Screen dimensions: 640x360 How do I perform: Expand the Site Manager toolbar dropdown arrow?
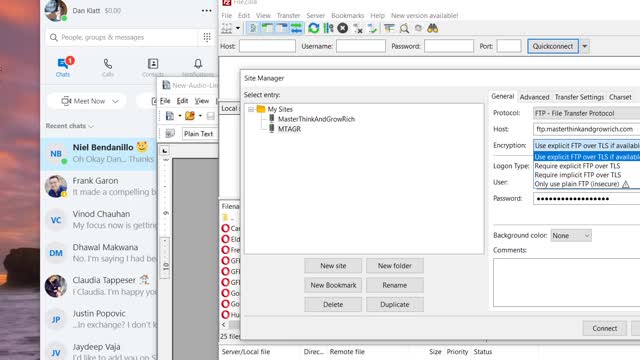point(238,28)
